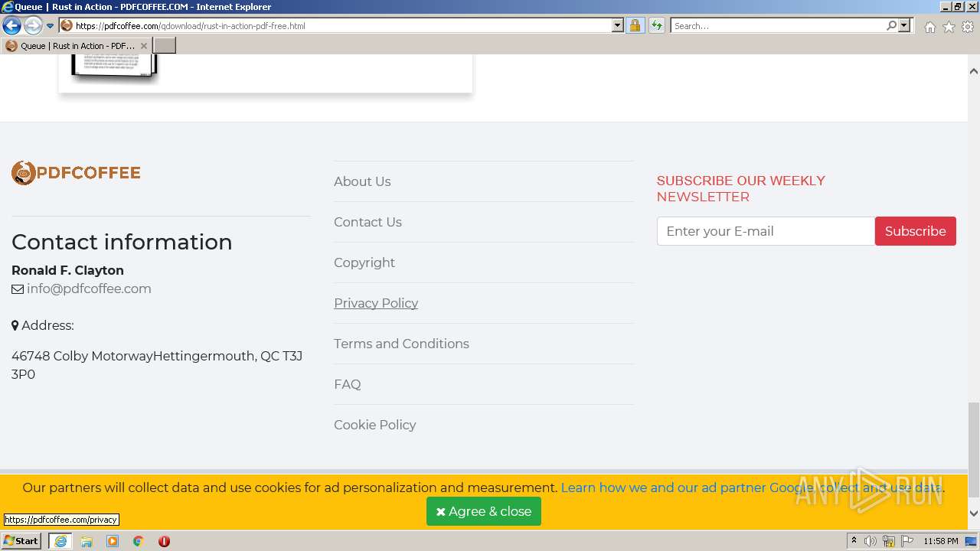Click the Action Center flag icon

907,541
